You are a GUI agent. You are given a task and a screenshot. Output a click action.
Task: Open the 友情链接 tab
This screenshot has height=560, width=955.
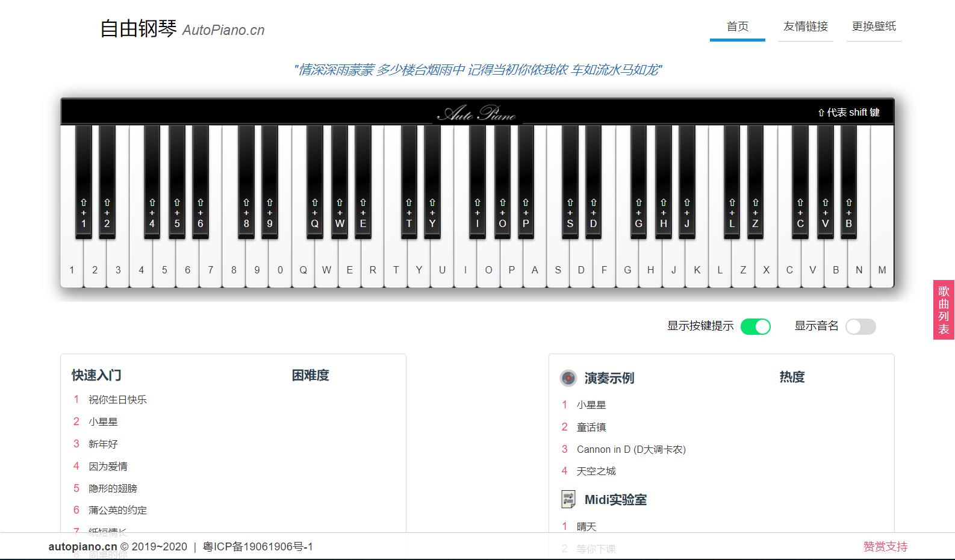[x=806, y=26]
